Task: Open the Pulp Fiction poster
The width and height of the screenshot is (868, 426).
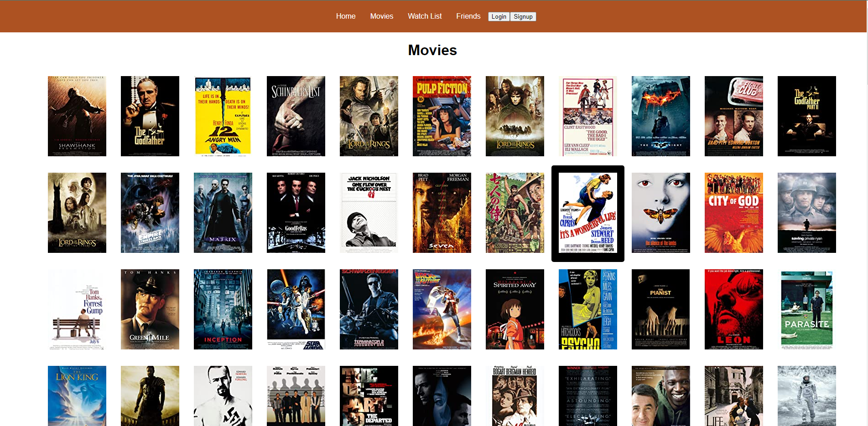Action: [x=442, y=116]
